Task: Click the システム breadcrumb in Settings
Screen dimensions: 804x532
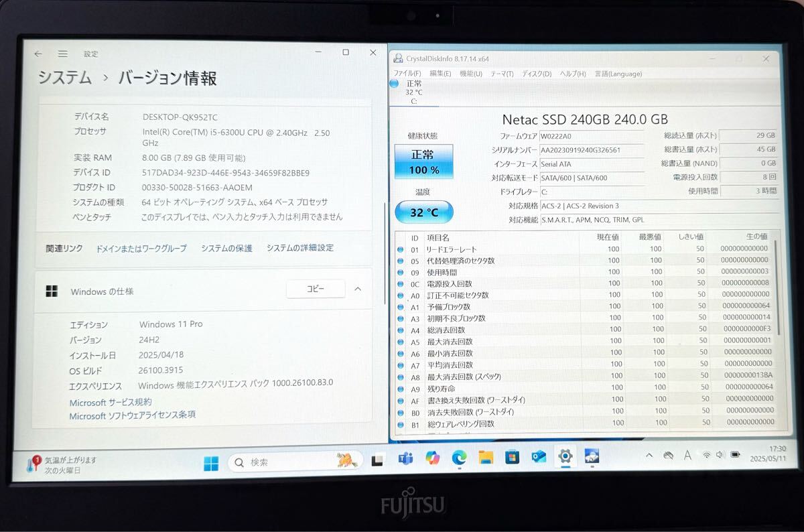Action: coord(64,78)
